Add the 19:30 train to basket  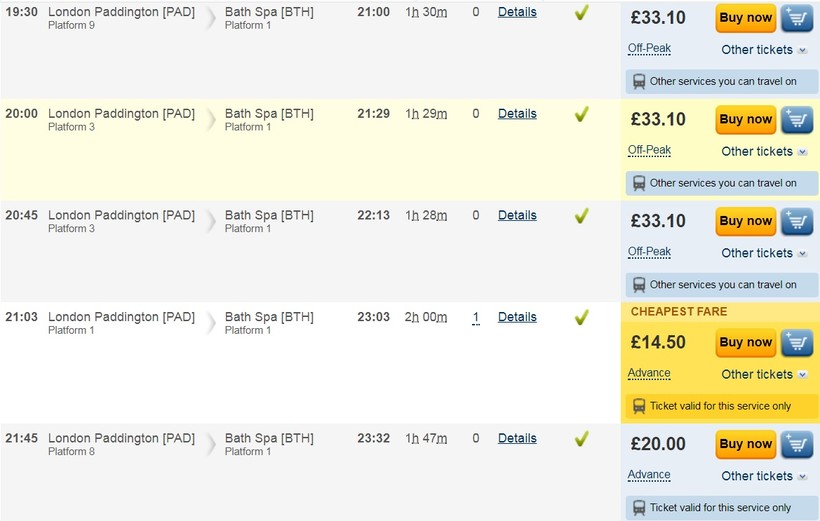797,18
